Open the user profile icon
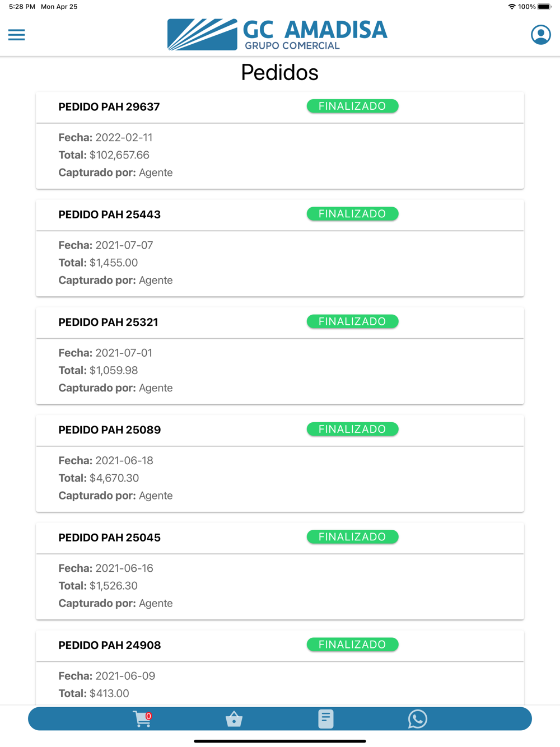This screenshot has width=560, height=747. (540, 35)
